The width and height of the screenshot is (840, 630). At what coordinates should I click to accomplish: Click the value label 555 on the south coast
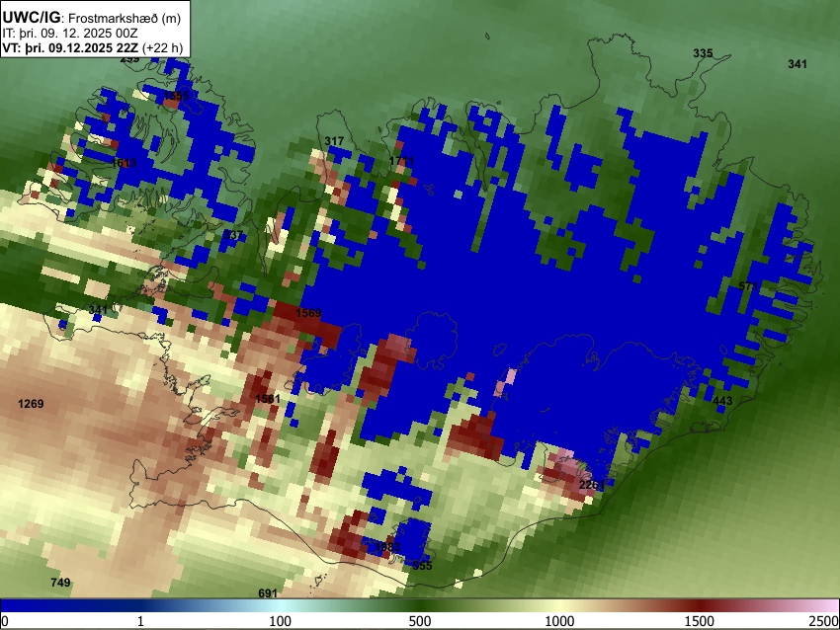(x=422, y=565)
